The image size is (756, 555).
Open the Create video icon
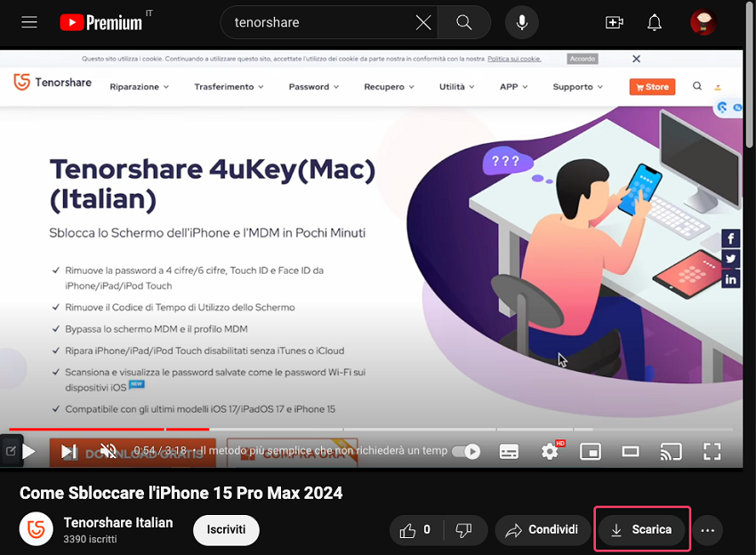pos(614,22)
